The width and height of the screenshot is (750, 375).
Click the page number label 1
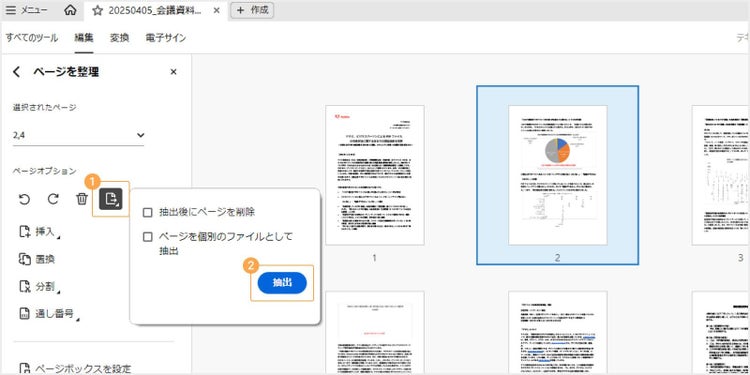coord(375,258)
